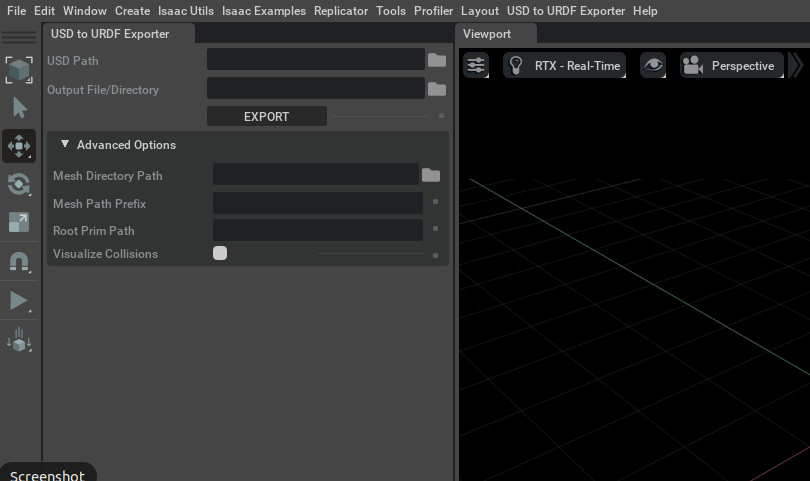The height and width of the screenshot is (481, 810).
Task: Focus the USD Path input field
Action: click(x=316, y=59)
